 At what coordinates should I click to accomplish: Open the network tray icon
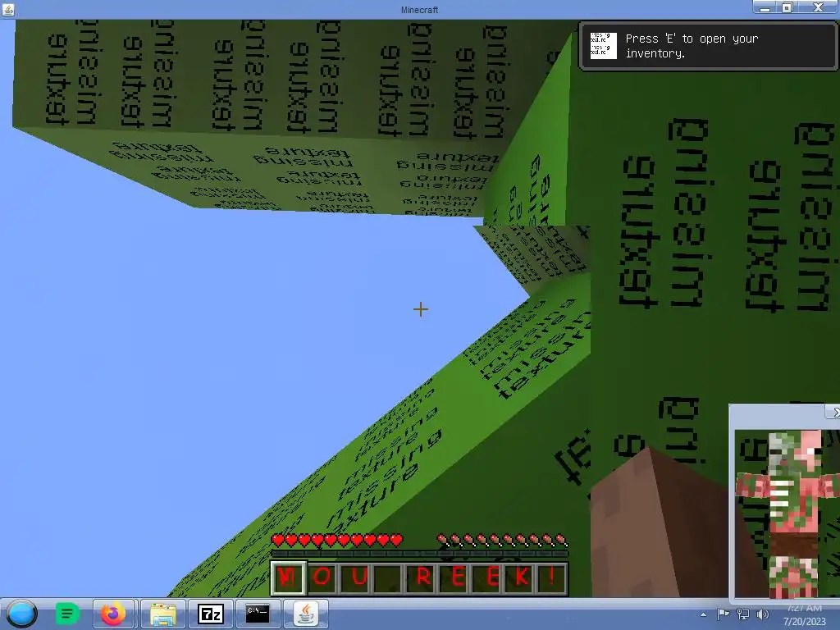pyautogui.click(x=743, y=614)
